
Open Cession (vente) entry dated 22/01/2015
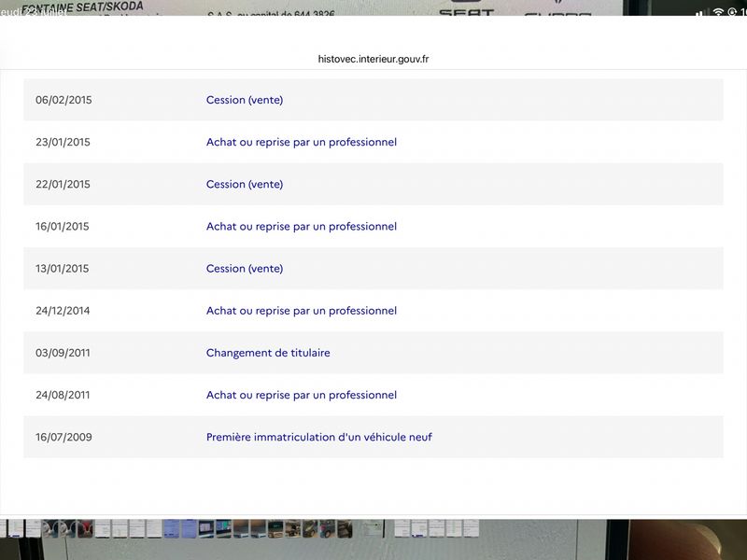point(245,184)
